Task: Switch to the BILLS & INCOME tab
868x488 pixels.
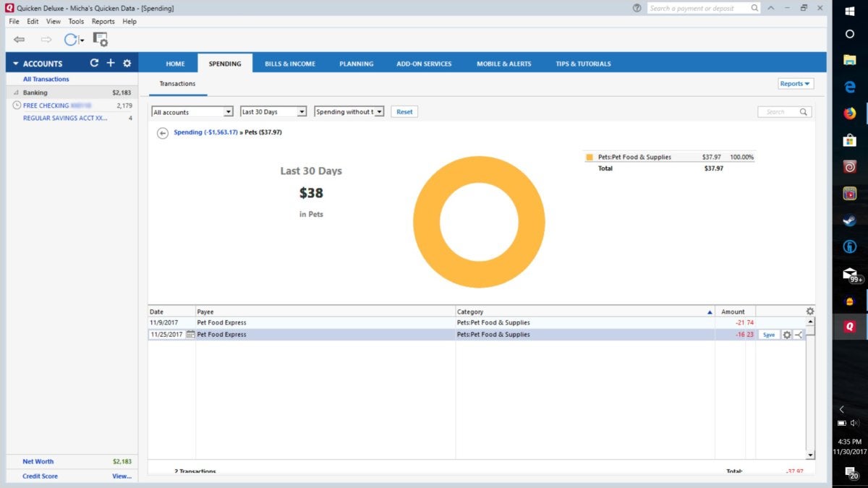Action: click(x=290, y=64)
